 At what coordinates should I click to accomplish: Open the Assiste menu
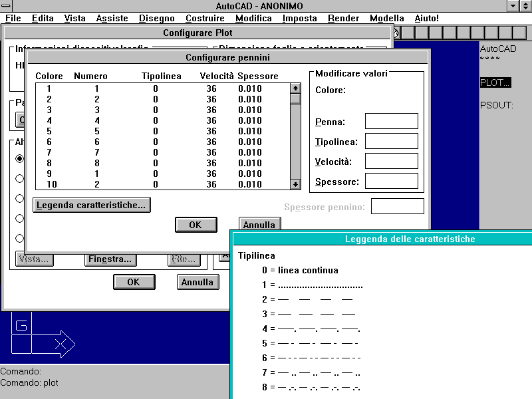(x=112, y=19)
